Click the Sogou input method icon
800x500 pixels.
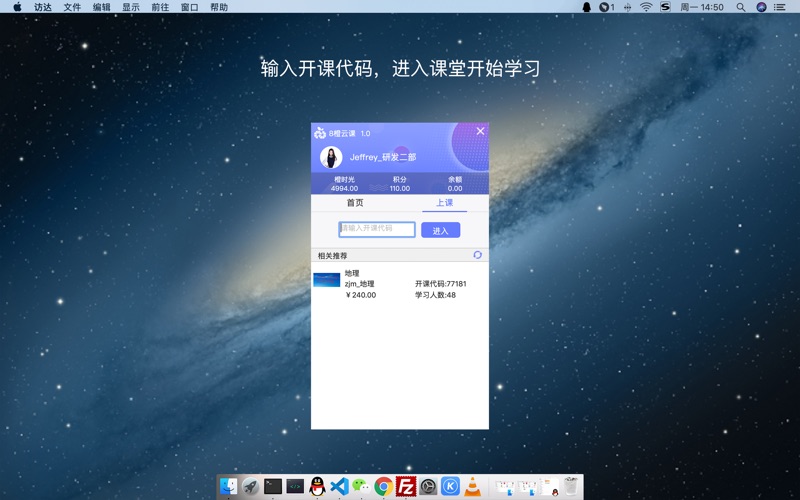click(x=665, y=7)
